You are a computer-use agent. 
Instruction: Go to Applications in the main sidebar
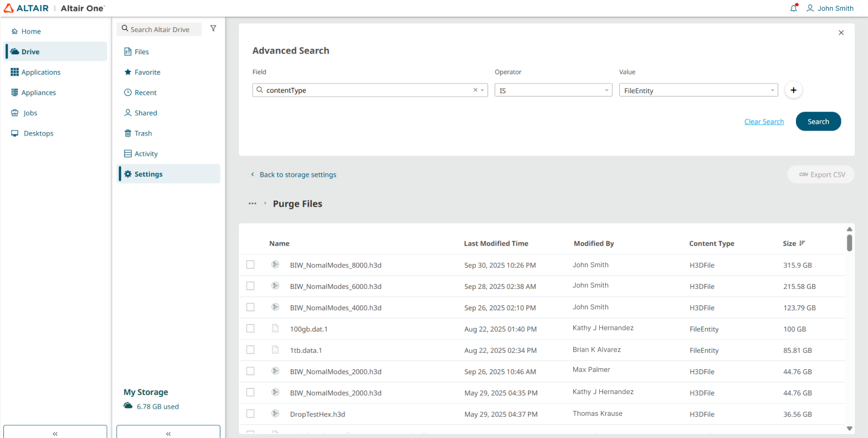click(41, 72)
